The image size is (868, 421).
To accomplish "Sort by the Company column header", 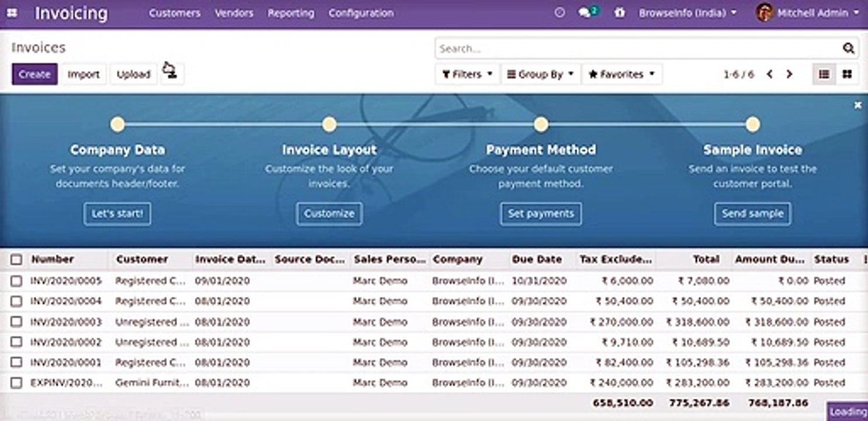I will point(457,259).
